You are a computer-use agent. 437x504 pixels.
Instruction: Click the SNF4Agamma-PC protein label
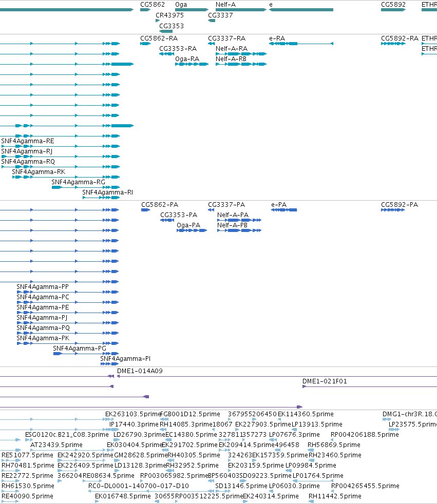pos(43,297)
